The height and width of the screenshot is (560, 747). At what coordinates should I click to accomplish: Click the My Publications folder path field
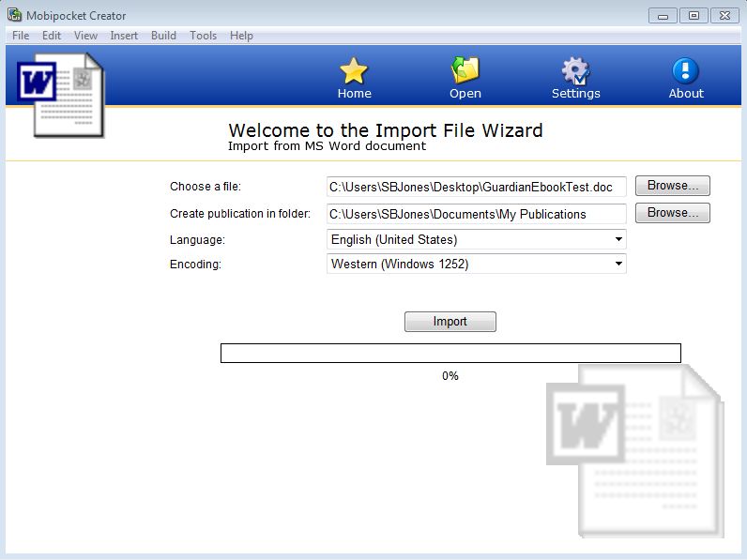click(x=477, y=214)
